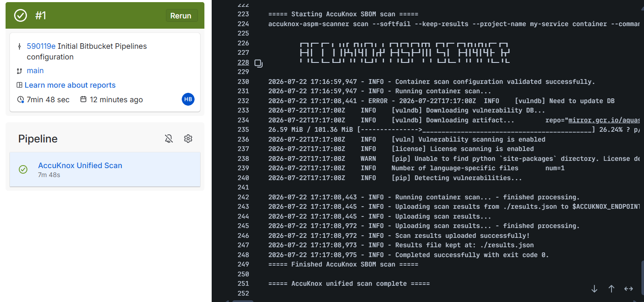Click 'Unable to find python site-packages' warning
The width and height of the screenshot is (644, 302).
coord(454,159)
